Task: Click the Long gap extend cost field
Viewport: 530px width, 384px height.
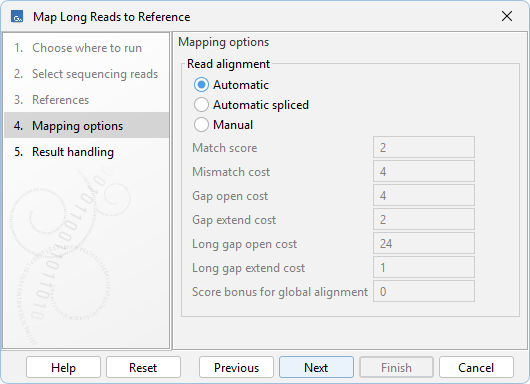Action: [x=424, y=267]
